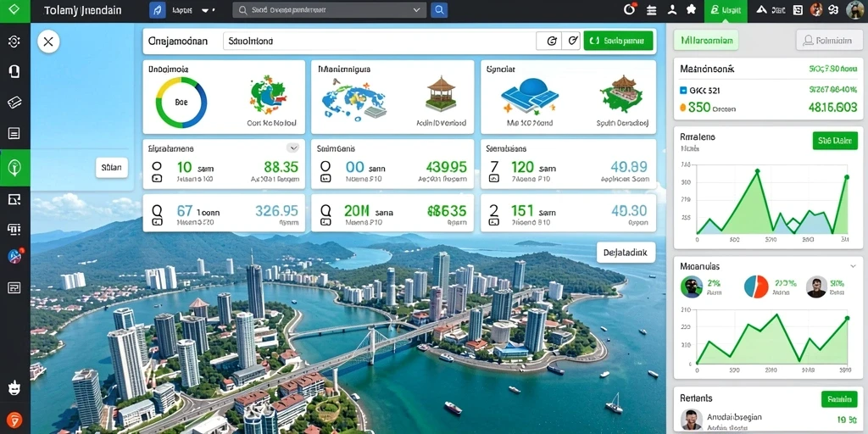Toggle the blue GKC 521 checkbox

[x=683, y=90]
